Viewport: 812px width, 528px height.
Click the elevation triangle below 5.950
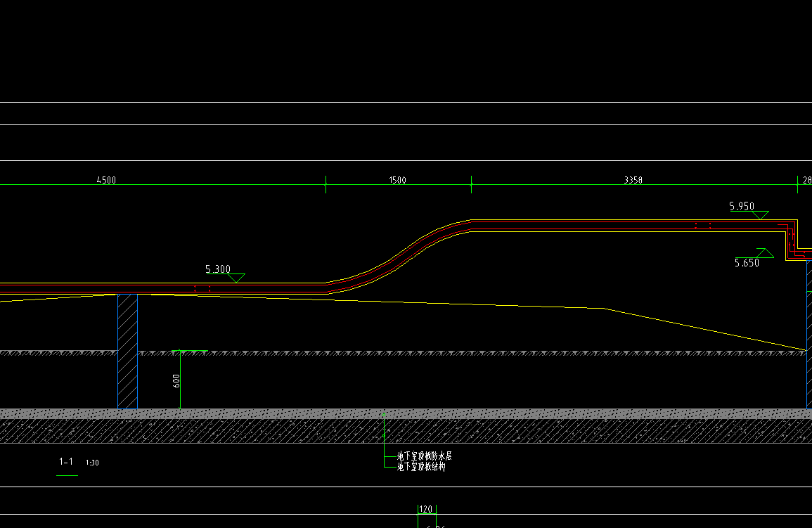tap(760, 215)
